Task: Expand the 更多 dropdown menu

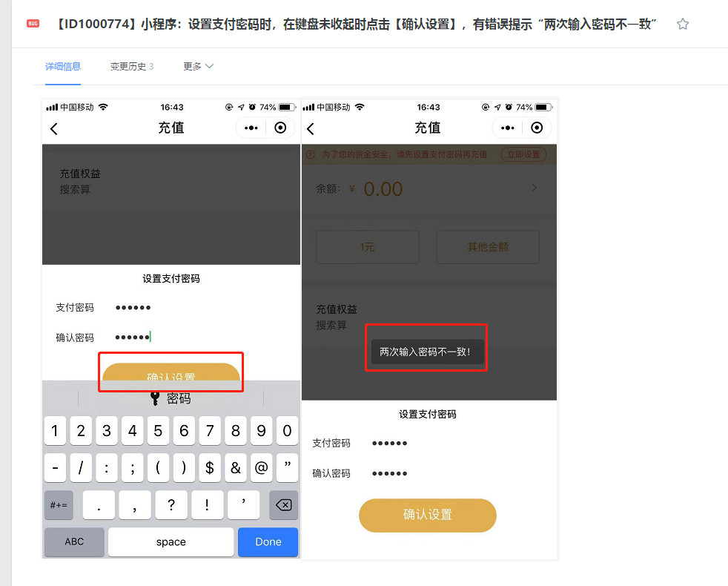Action: [x=198, y=67]
